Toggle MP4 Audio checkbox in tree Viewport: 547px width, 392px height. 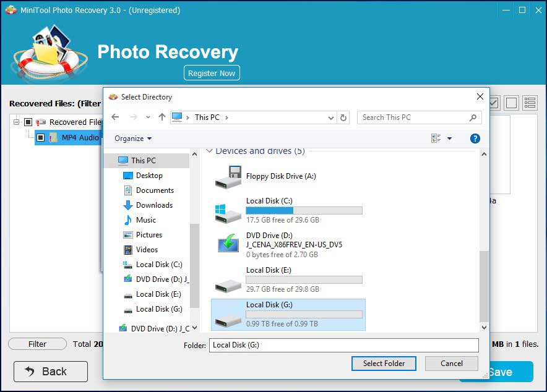(40, 138)
